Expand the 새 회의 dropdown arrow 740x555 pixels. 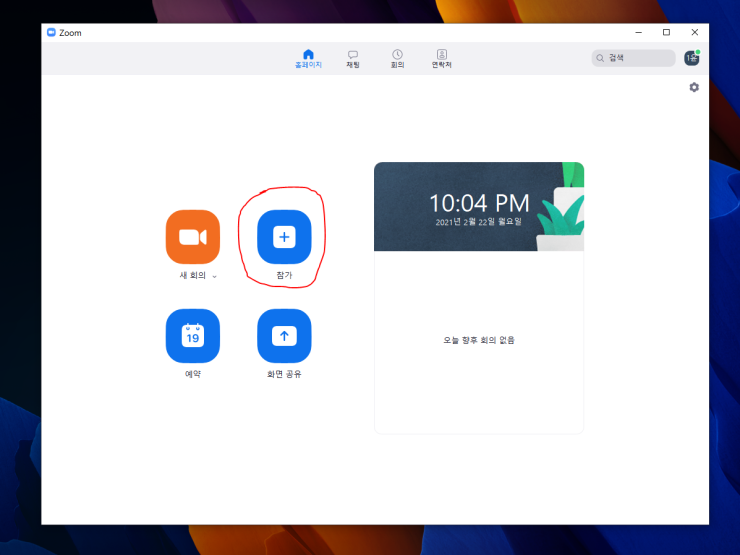point(214,277)
